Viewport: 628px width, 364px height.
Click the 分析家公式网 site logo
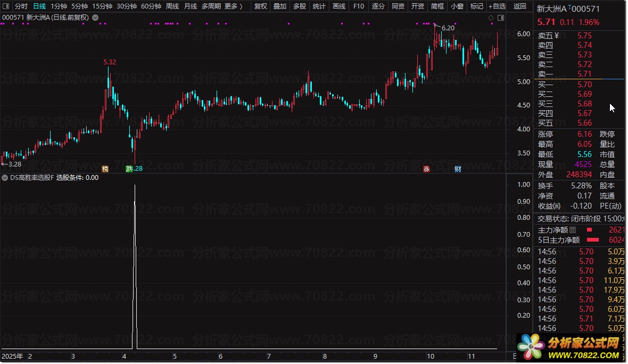click(571, 347)
